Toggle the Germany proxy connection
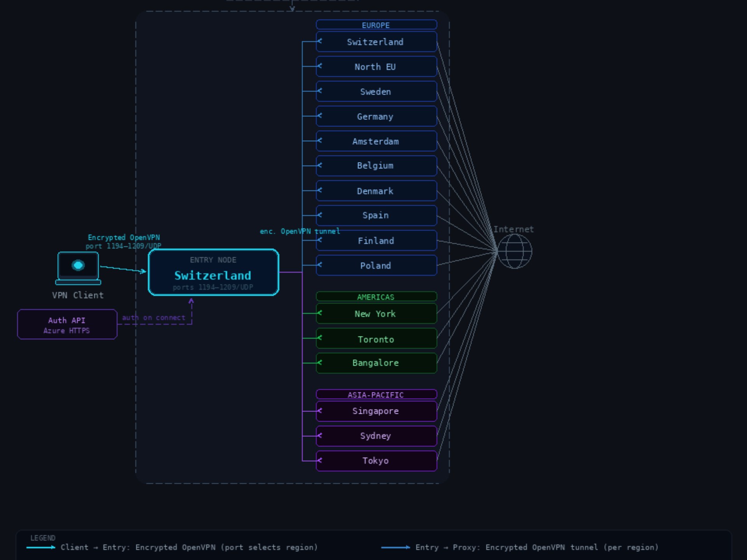 coord(375,116)
